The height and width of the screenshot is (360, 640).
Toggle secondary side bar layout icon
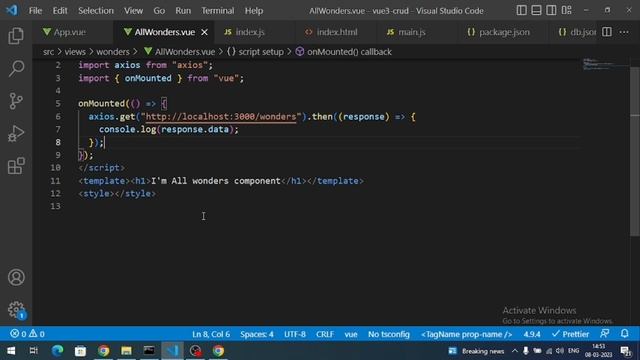click(x=551, y=10)
